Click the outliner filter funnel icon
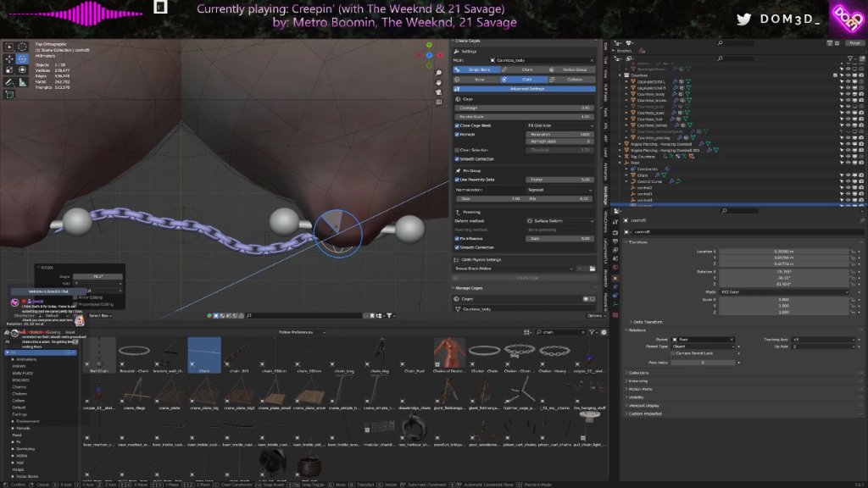This screenshot has height=488, width=868. (x=849, y=58)
